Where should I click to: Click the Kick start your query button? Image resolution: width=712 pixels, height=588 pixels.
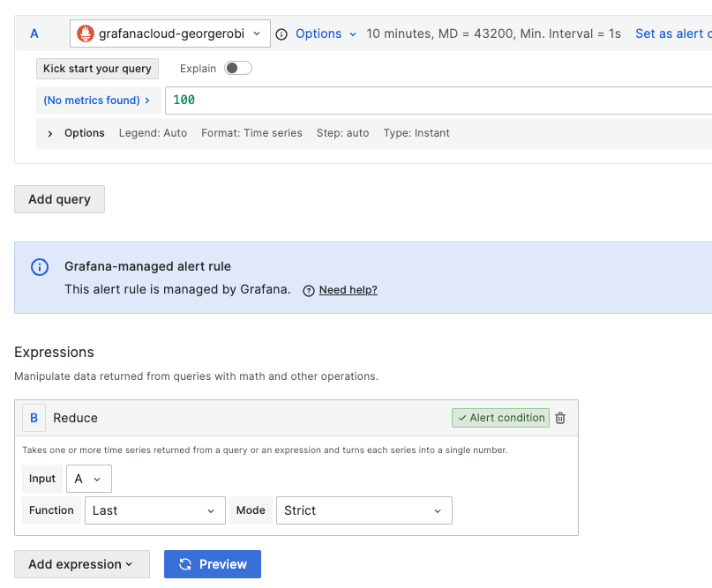pos(97,68)
